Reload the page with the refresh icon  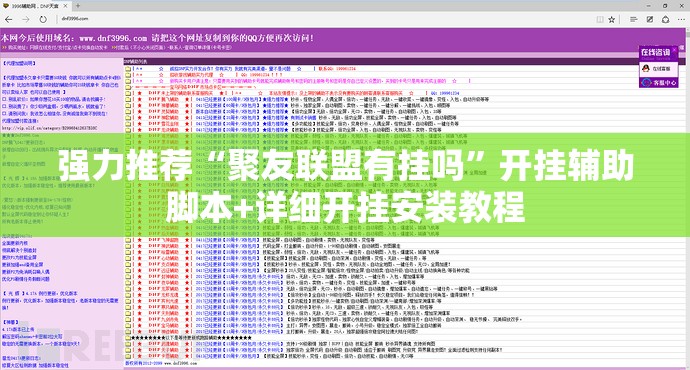point(43,19)
